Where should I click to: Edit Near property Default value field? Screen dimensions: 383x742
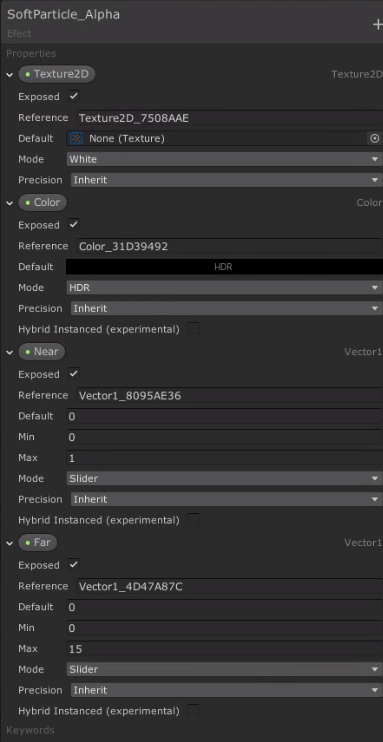224,416
